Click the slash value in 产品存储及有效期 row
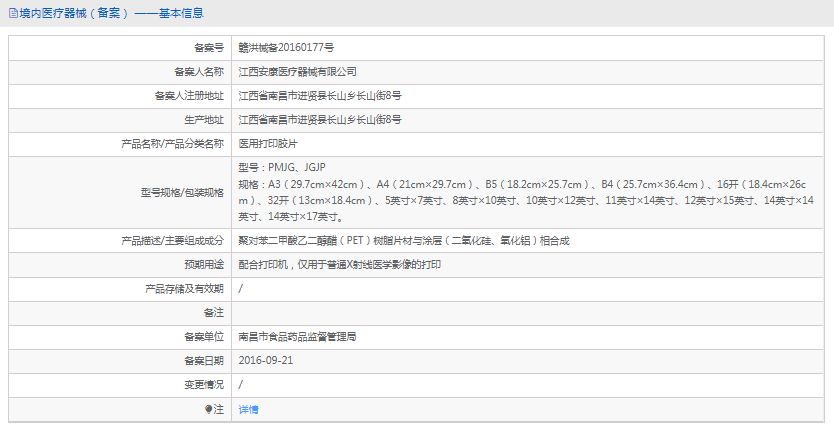Image resolution: width=834 pixels, height=431 pixels. [240, 289]
